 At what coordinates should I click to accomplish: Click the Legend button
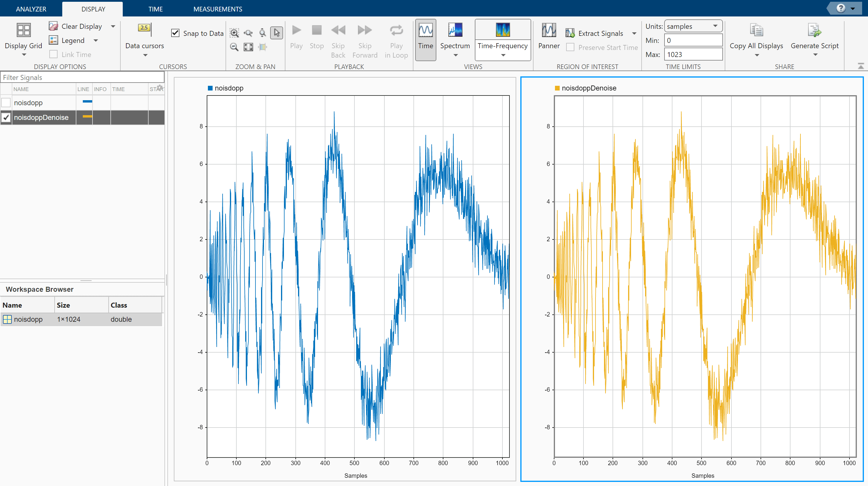pos(73,41)
